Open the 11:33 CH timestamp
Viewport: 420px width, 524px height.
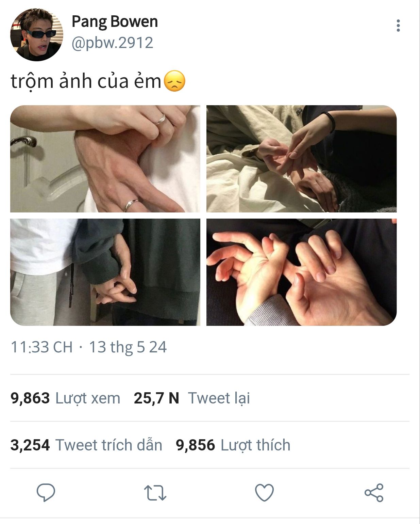click(x=41, y=347)
